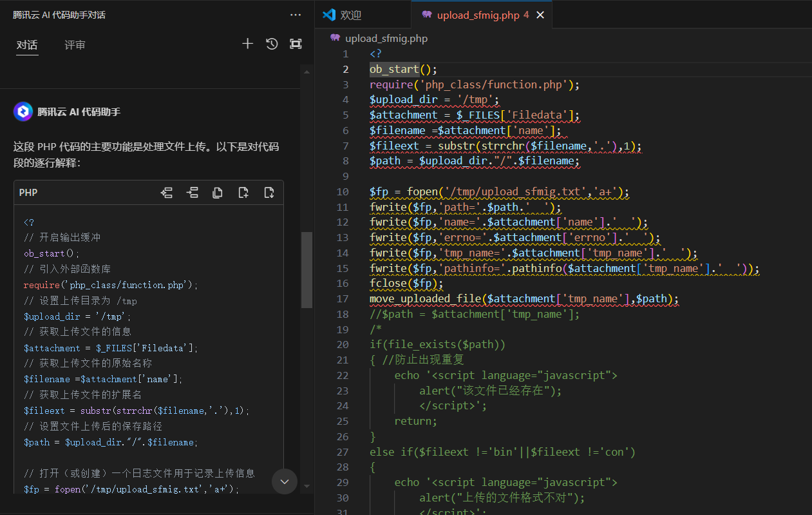The width and height of the screenshot is (812, 515).
Task: Create new file from PHP code block
Action: pyautogui.click(x=243, y=193)
